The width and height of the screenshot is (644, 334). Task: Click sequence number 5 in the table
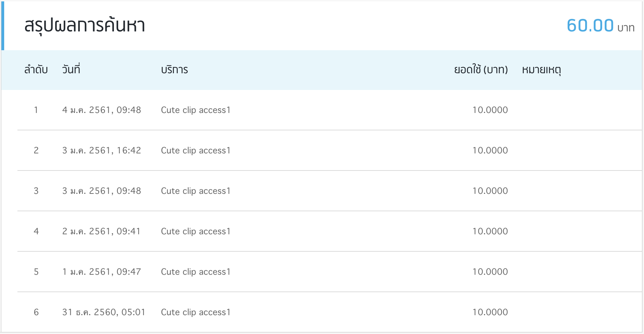coord(36,272)
